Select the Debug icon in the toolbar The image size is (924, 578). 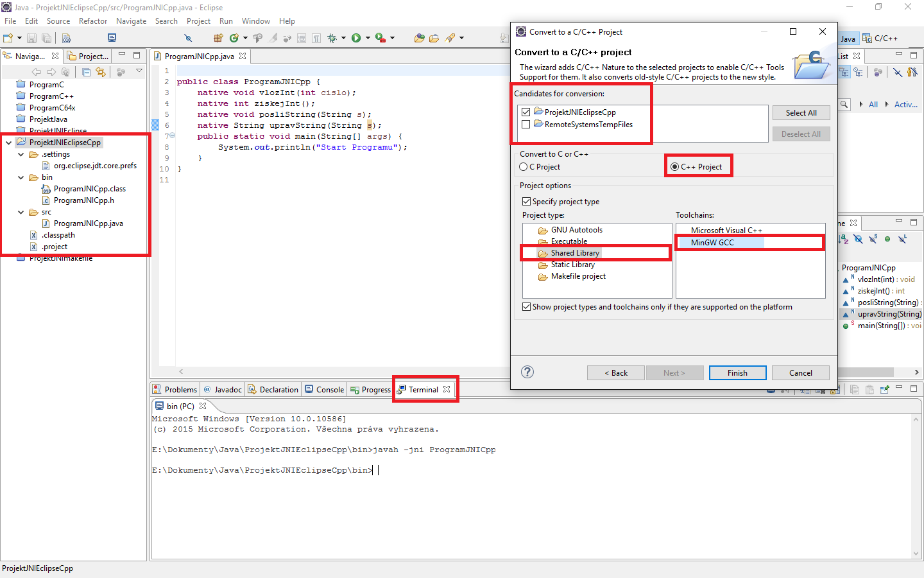(333, 37)
